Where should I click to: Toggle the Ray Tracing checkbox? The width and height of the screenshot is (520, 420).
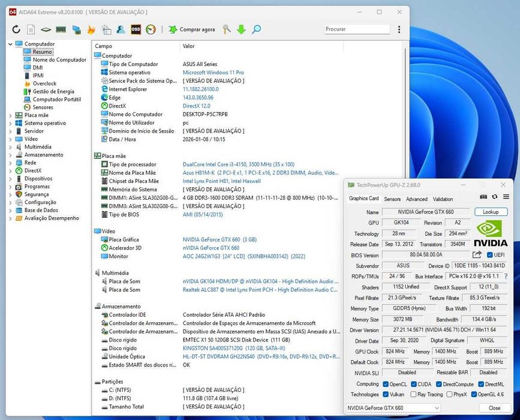[x=413, y=394]
